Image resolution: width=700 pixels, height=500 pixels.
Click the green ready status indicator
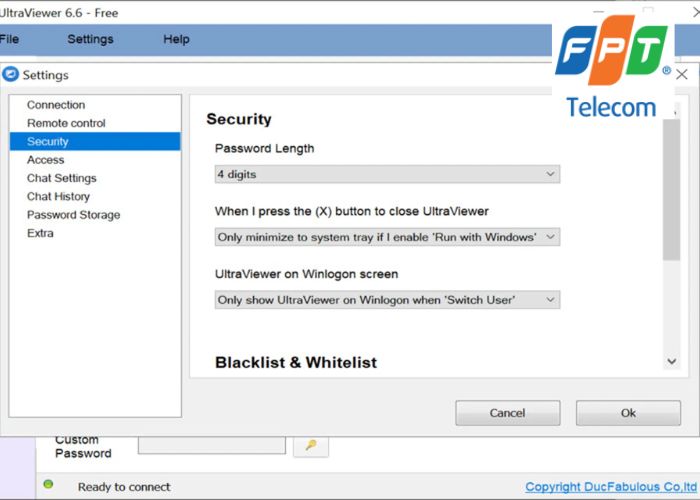(x=48, y=485)
